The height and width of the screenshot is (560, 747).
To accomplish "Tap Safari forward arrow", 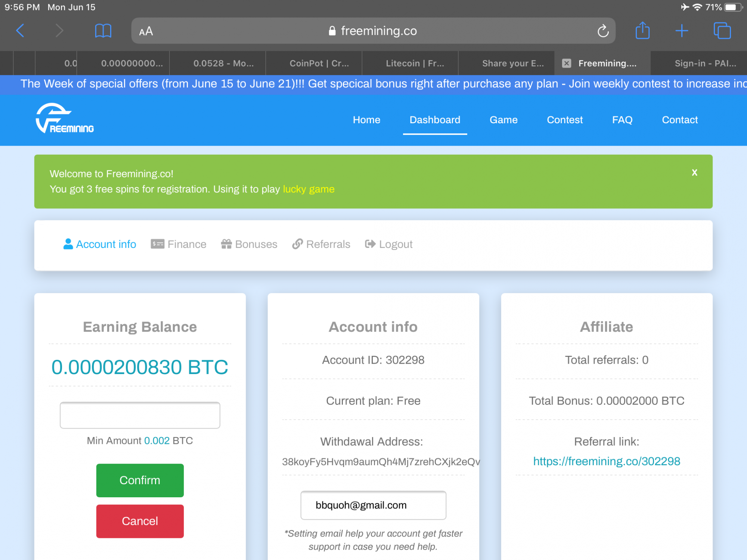I will 59,31.
